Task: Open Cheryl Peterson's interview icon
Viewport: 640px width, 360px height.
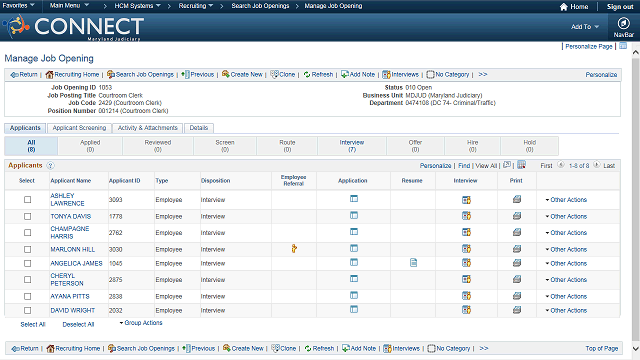Action: coord(466,279)
